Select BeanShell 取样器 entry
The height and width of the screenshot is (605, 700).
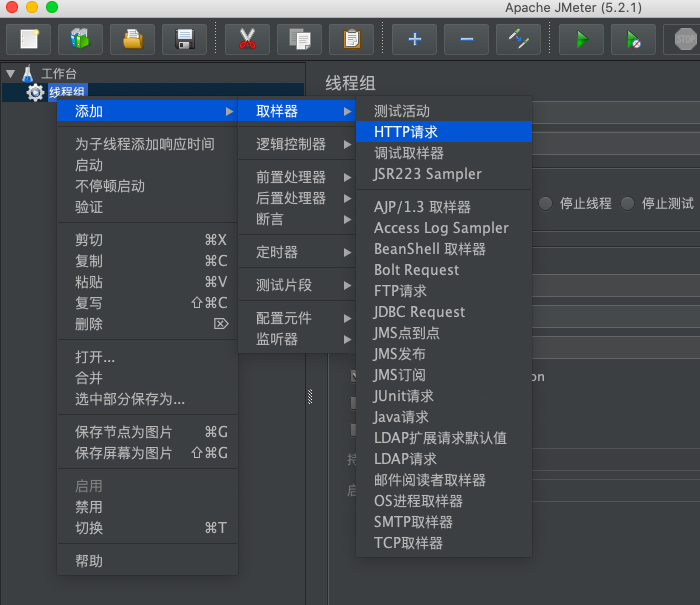point(444,249)
